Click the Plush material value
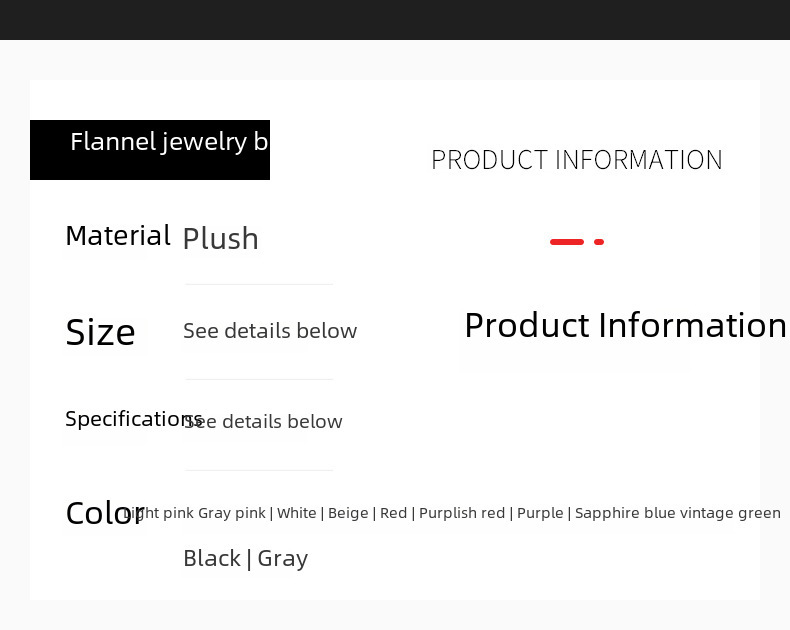 (x=220, y=239)
